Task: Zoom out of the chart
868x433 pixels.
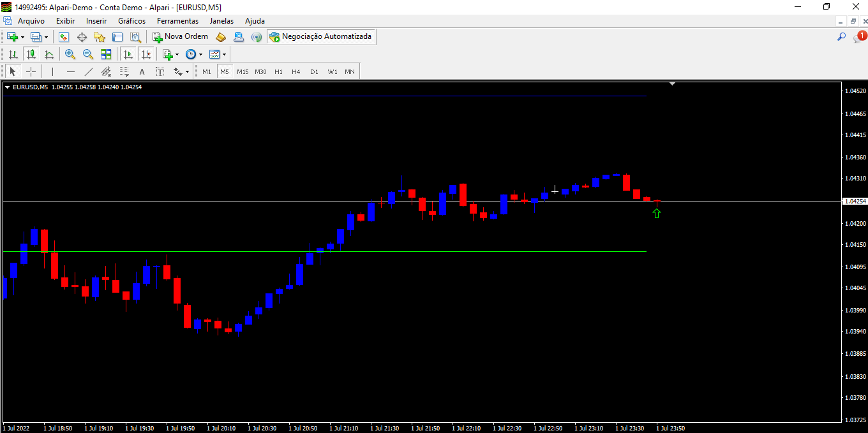Action: 88,54
